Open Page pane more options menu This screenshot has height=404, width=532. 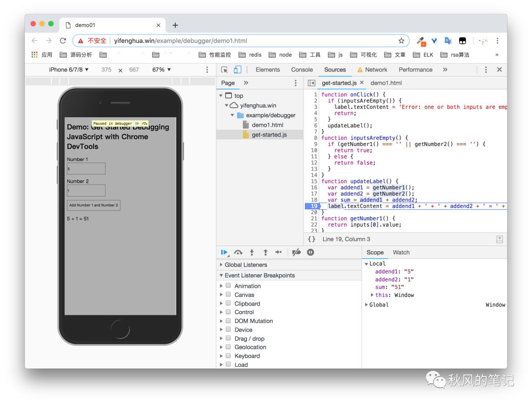(296, 83)
